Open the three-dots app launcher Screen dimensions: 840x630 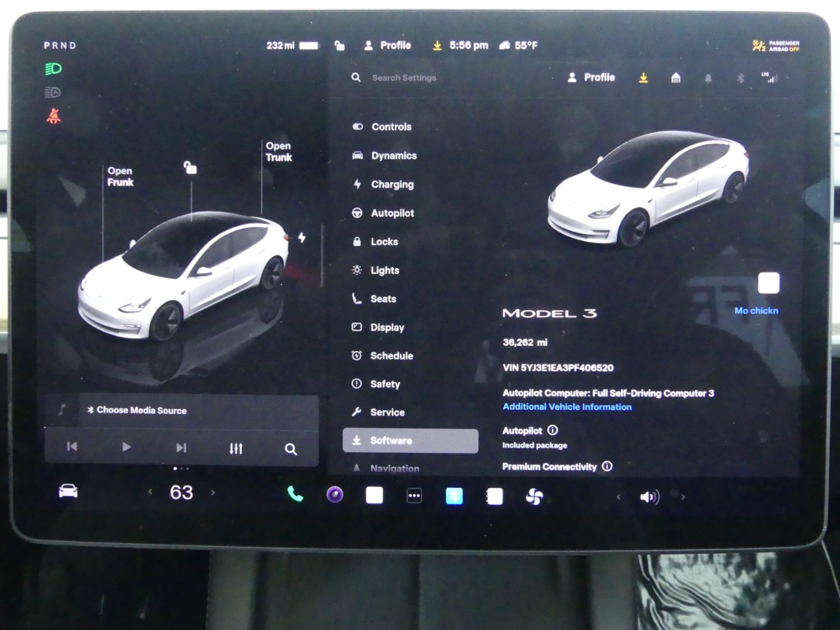pyautogui.click(x=414, y=496)
